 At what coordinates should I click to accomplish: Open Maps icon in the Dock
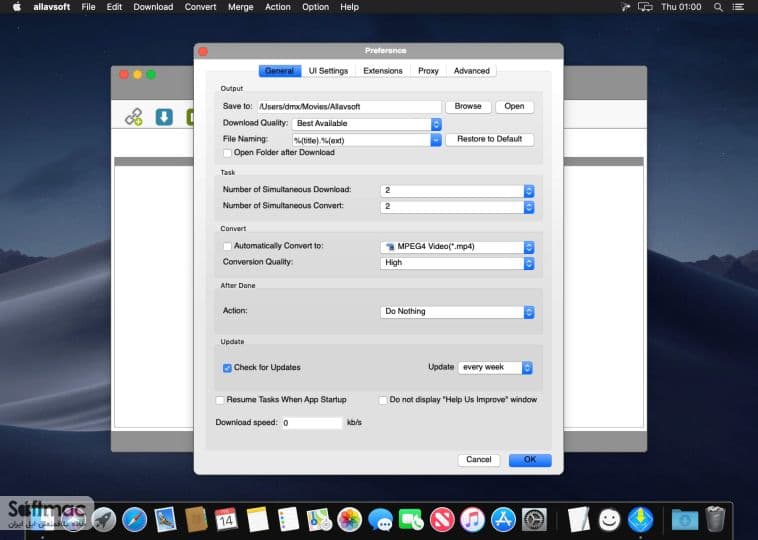[319, 520]
